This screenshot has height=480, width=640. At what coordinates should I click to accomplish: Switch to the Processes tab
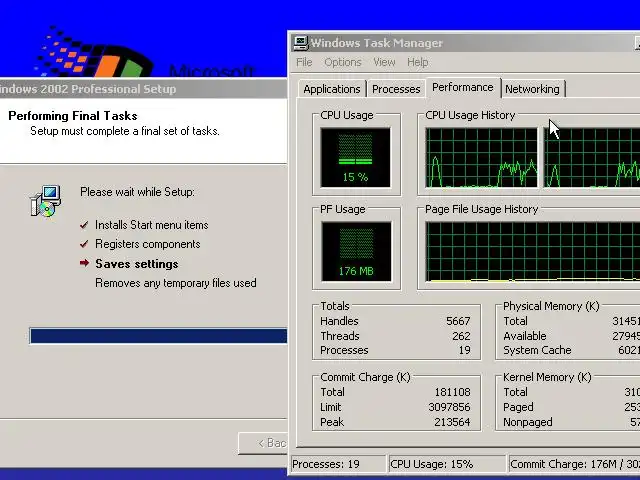coord(396,89)
